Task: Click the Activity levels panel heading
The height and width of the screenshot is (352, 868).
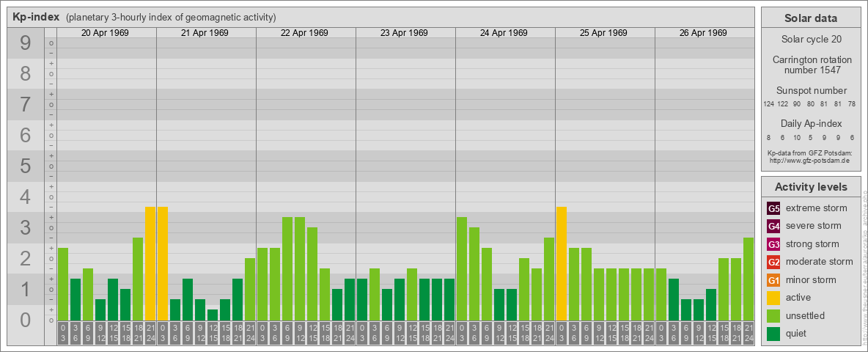Action: [811, 187]
